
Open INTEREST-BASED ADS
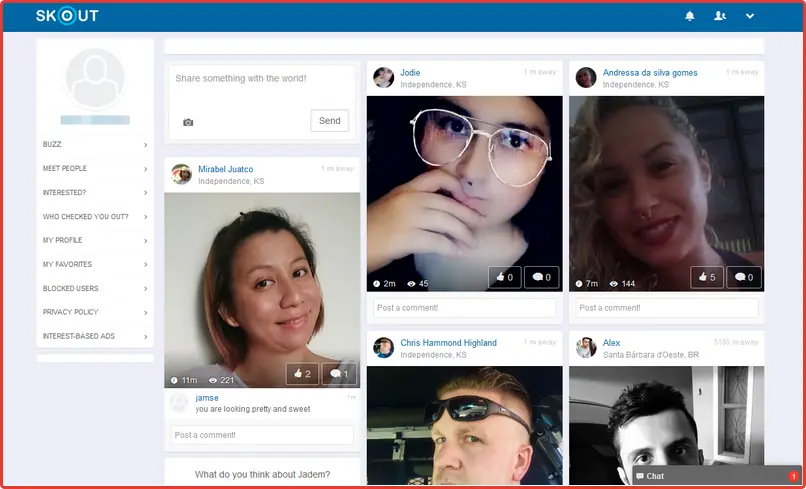coord(95,336)
